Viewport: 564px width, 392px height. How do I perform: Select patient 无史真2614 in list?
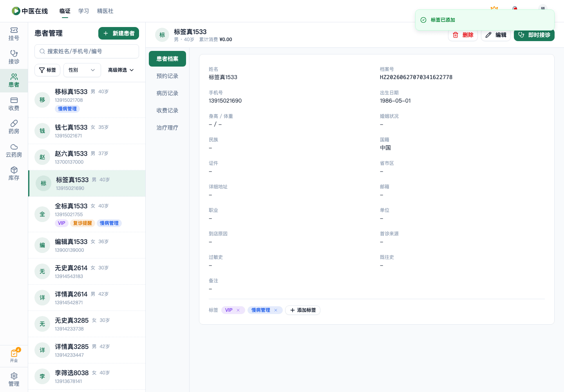87,271
